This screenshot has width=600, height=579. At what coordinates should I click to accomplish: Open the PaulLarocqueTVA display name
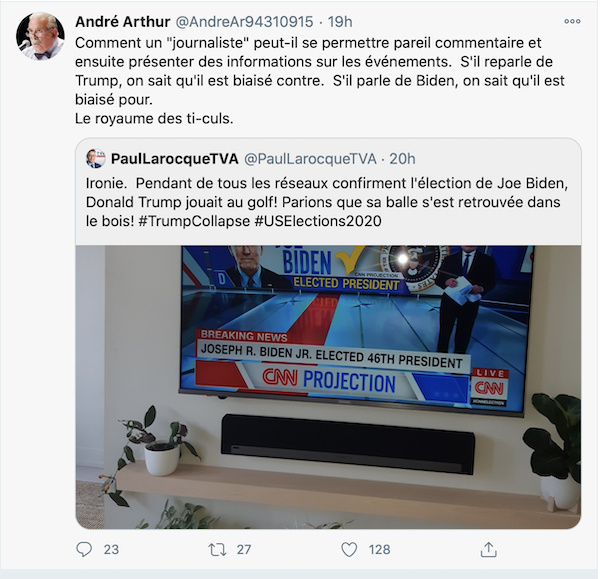tap(174, 158)
